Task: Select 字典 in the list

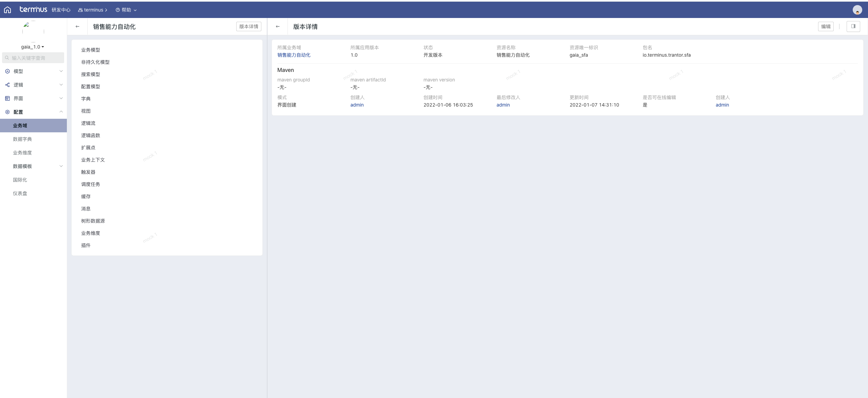Action: (x=86, y=99)
